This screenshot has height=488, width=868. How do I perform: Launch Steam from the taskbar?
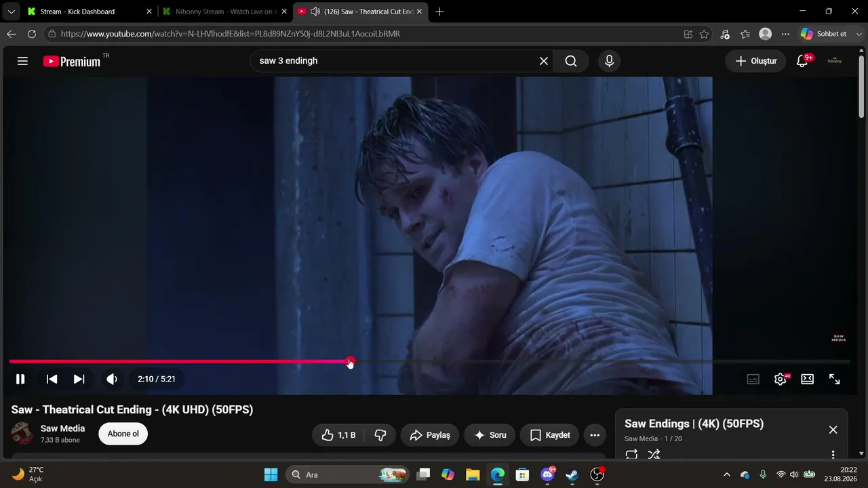(x=572, y=474)
